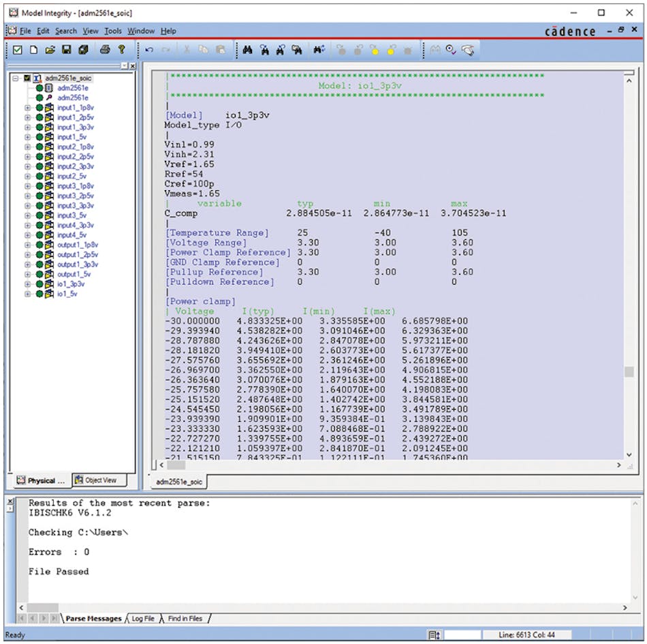Save the current model file

point(67,49)
